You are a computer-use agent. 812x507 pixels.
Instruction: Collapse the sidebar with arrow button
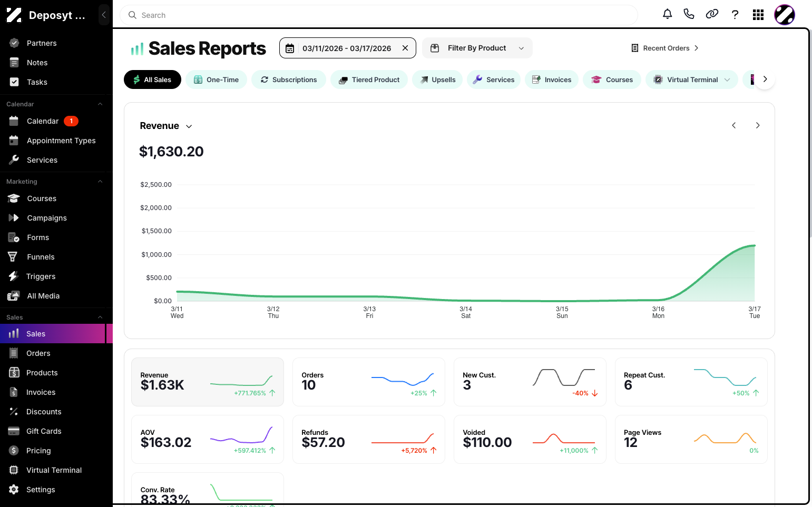(x=104, y=15)
